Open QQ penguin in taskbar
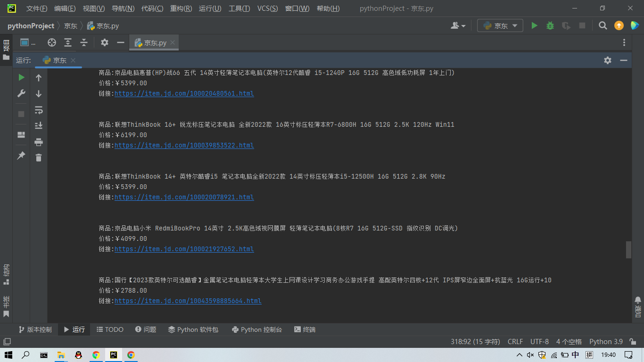 [78, 355]
